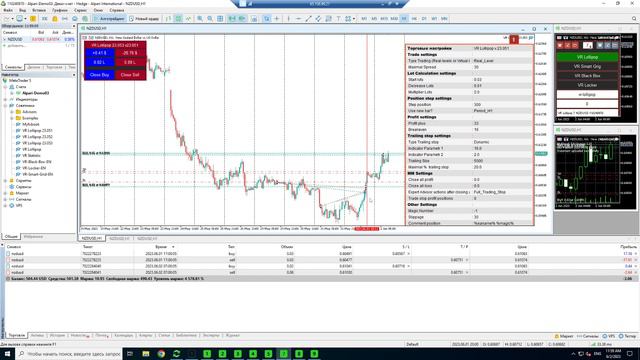Click green taskbar icon numbered 1
The width and height of the screenshot is (640, 360).
click(x=207, y=353)
